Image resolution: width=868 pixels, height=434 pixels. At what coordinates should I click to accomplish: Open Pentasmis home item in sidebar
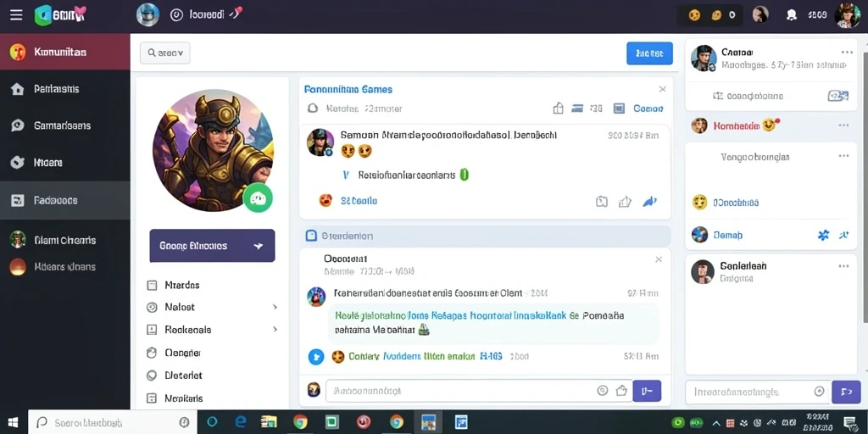pos(64,88)
